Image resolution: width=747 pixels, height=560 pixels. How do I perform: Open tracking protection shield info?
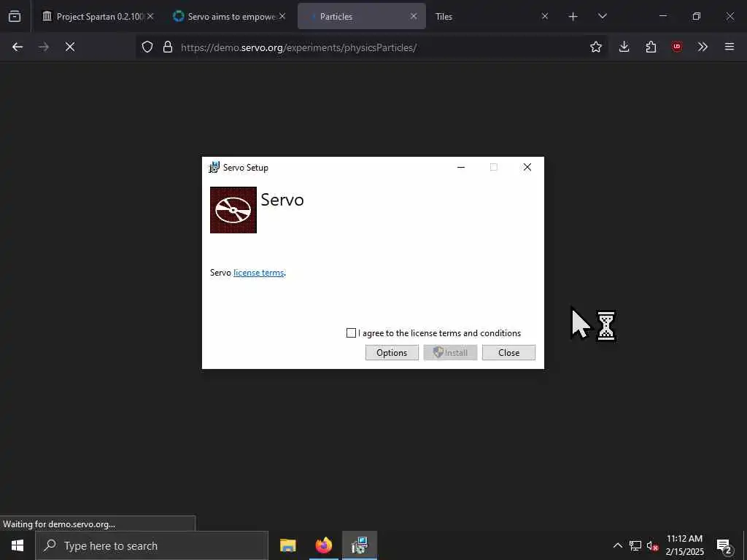(147, 47)
